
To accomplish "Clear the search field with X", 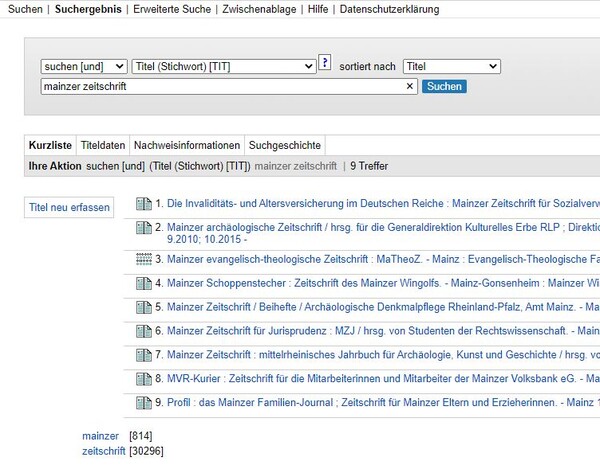I will 409,86.
